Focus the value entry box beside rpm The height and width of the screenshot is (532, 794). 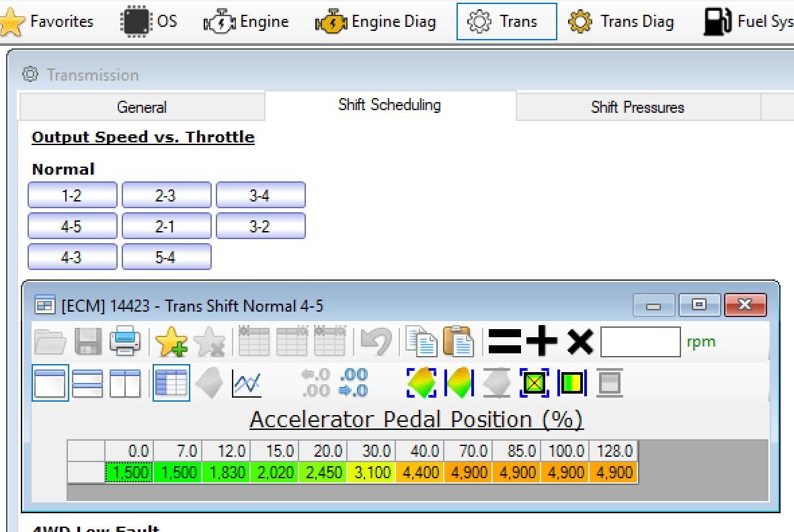click(640, 341)
